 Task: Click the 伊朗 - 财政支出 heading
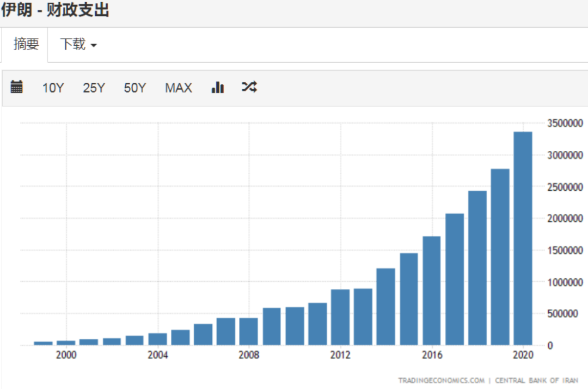click(55, 10)
